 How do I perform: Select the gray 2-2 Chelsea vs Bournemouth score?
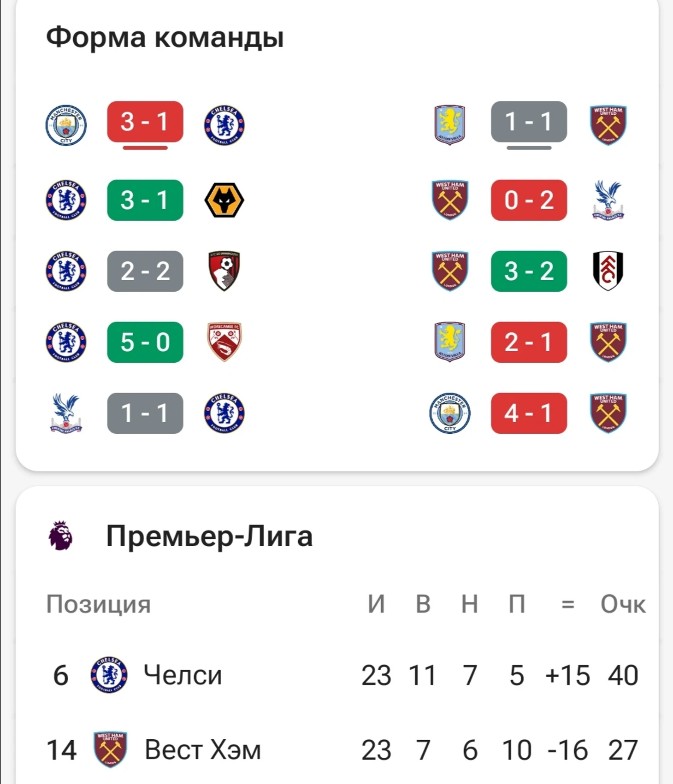coord(145,271)
